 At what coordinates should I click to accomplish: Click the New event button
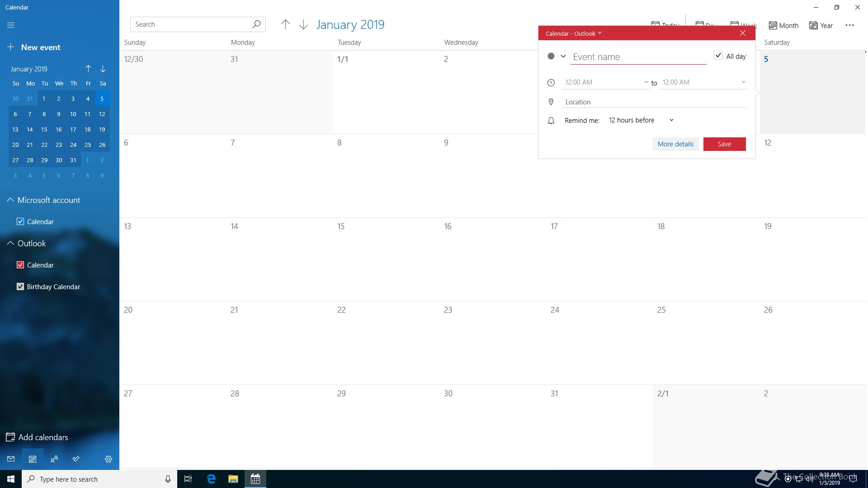[x=34, y=47]
